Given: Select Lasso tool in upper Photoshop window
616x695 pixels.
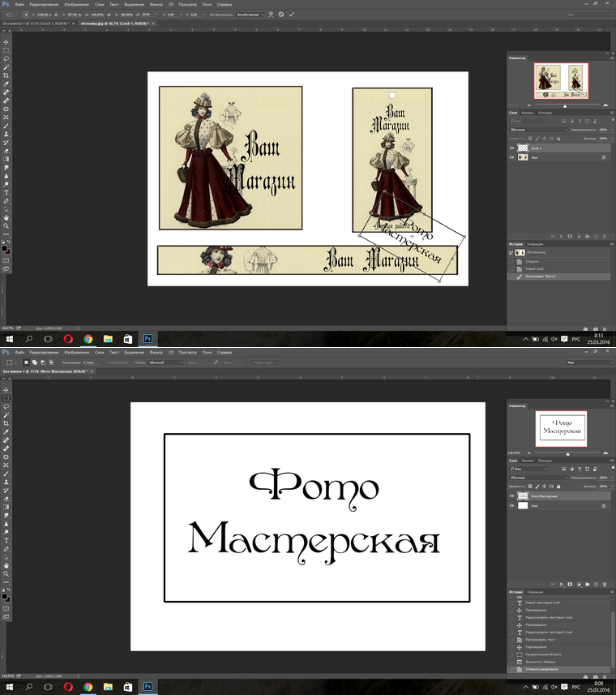Looking at the screenshot, I should (x=6, y=59).
